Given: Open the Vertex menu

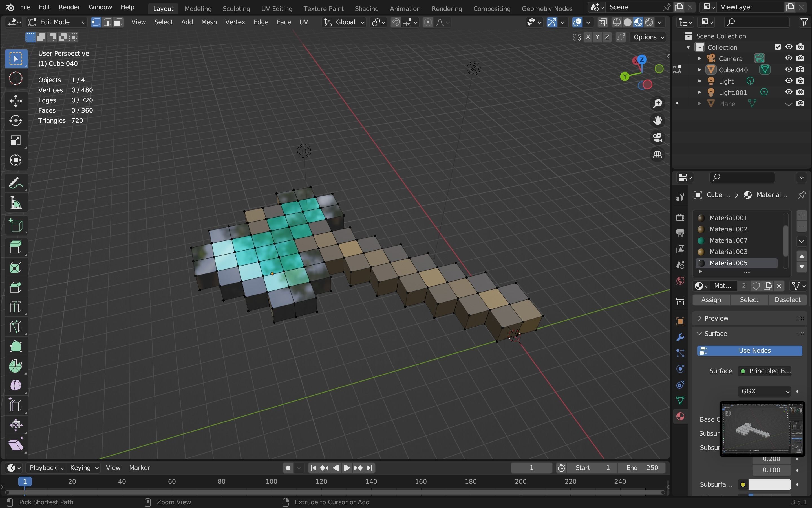Looking at the screenshot, I should pyautogui.click(x=235, y=22).
